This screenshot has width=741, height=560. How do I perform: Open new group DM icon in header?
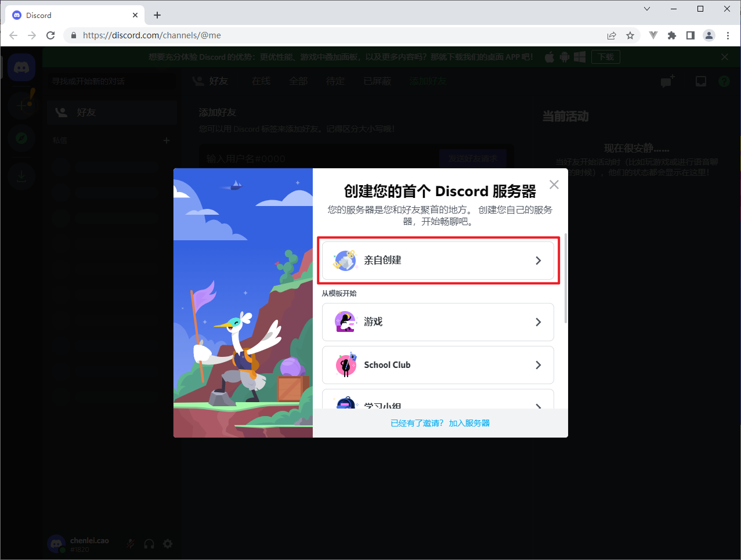(x=667, y=81)
